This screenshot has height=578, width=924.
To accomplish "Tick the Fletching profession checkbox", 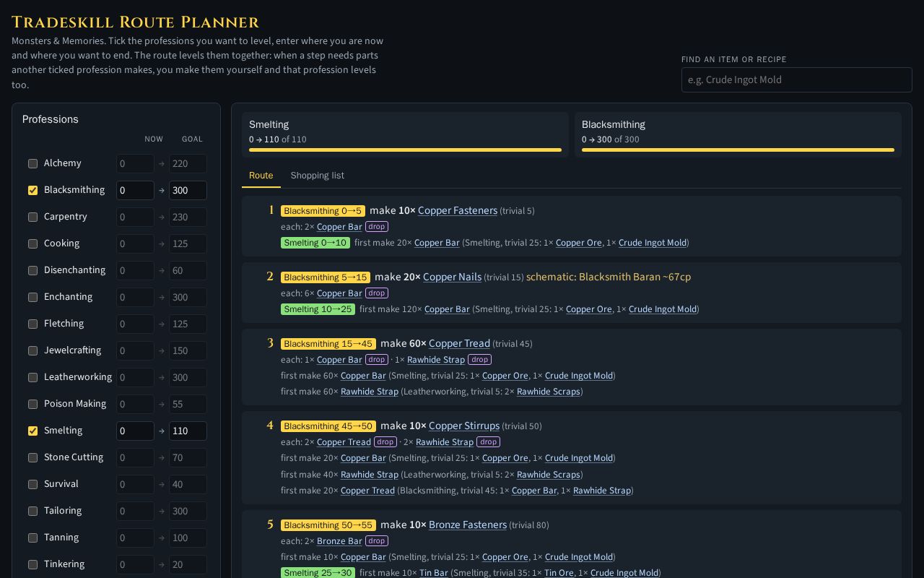I will click(32, 324).
